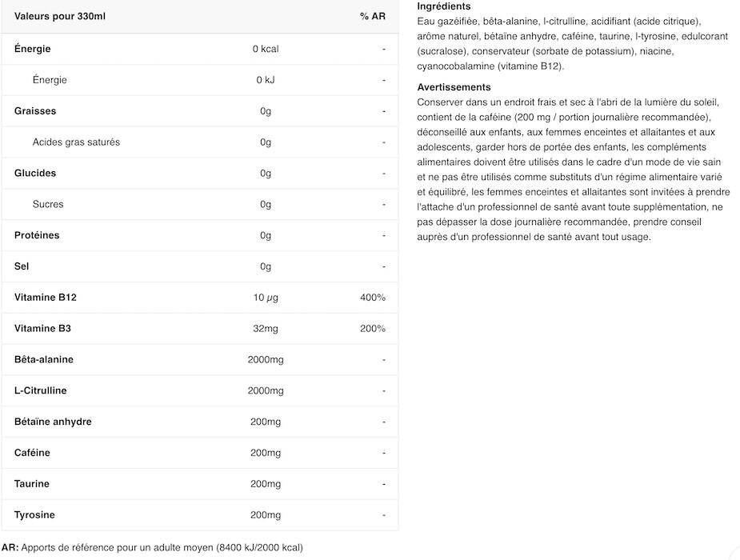This screenshot has width=740, height=560.
Task: Select the Graisses row label
Action: pyautogui.click(x=35, y=111)
